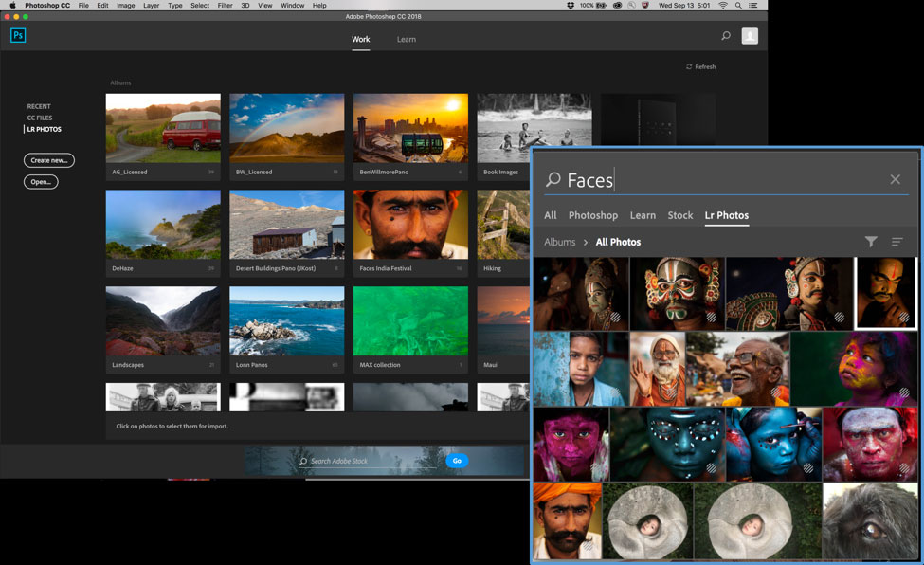Select the Learn tab in search panel
924x565 pixels.
643,215
